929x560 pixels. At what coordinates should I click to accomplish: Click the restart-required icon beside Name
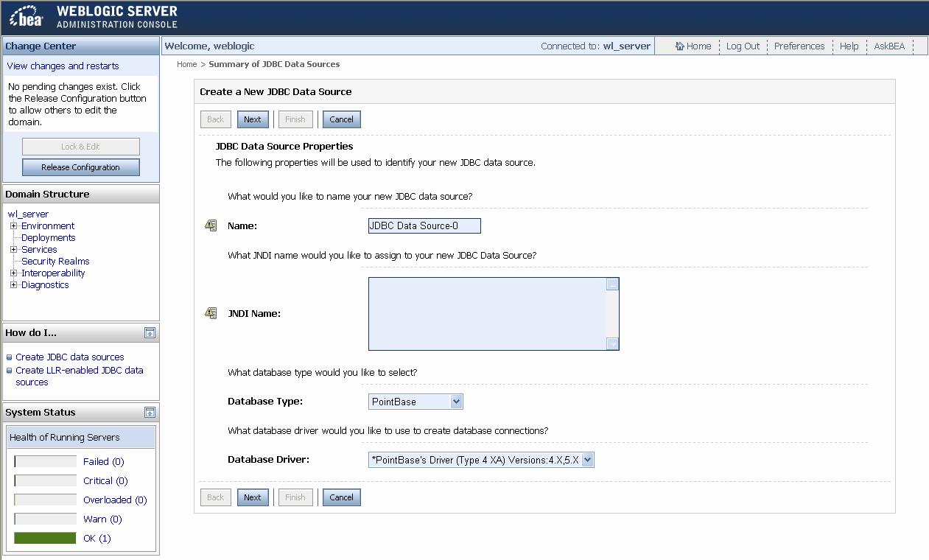tap(211, 225)
